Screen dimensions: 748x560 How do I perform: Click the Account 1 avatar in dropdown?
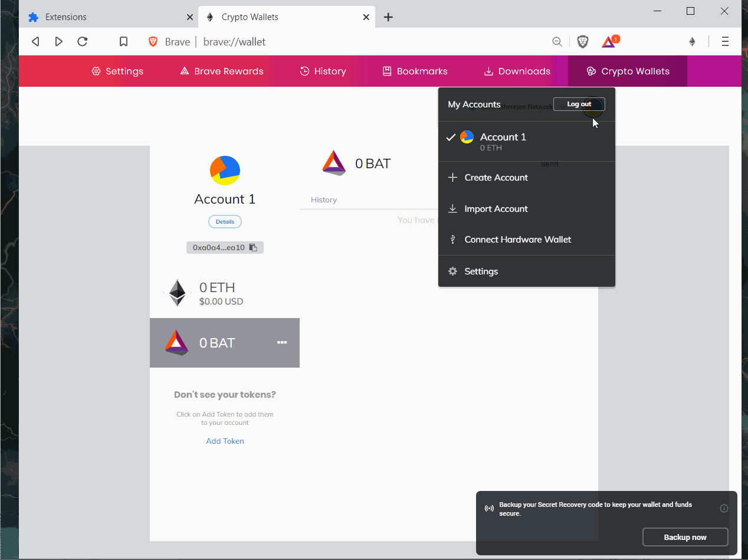point(467,137)
